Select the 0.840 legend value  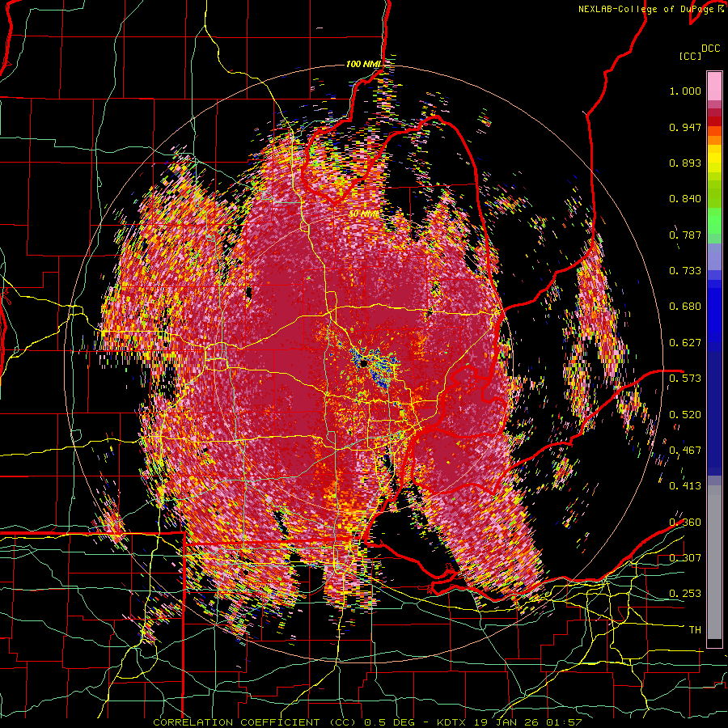coord(685,199)
